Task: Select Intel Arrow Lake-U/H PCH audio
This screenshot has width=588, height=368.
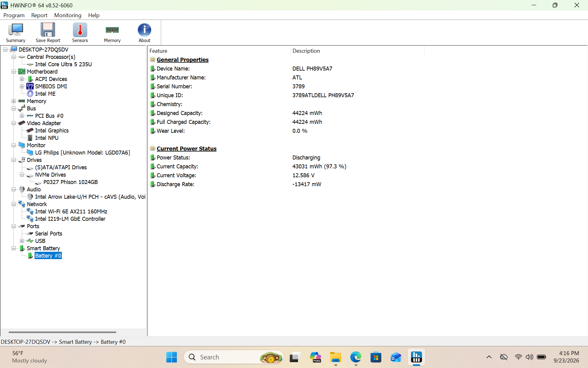Action: (90, 197)
